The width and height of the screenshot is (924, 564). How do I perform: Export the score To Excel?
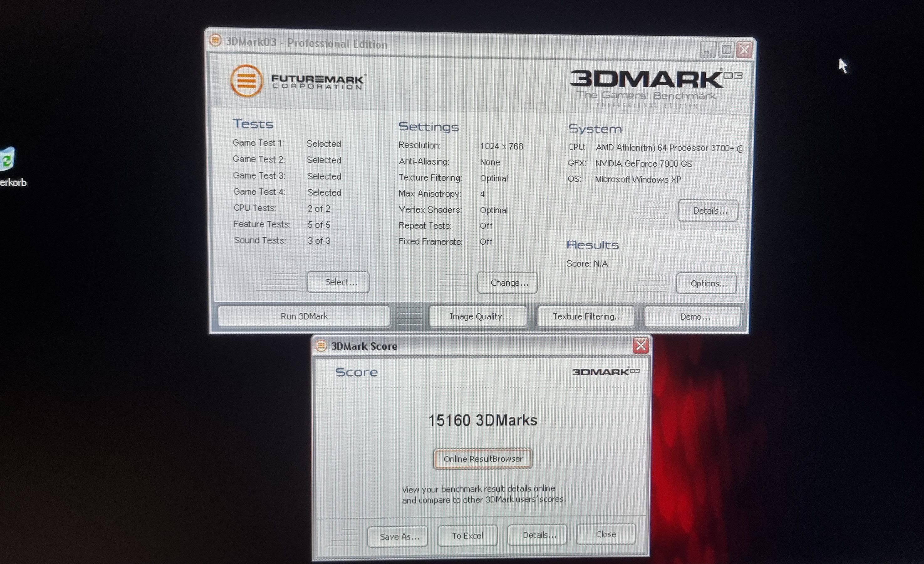[467, 535]
